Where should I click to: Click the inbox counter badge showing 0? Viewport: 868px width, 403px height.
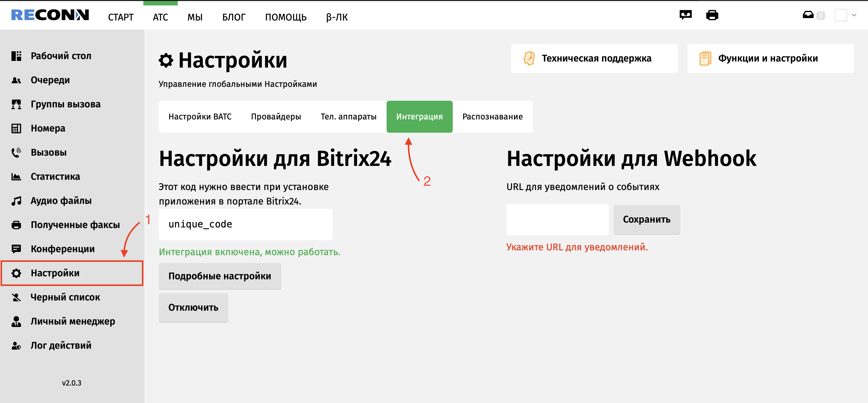coord(821,15)
